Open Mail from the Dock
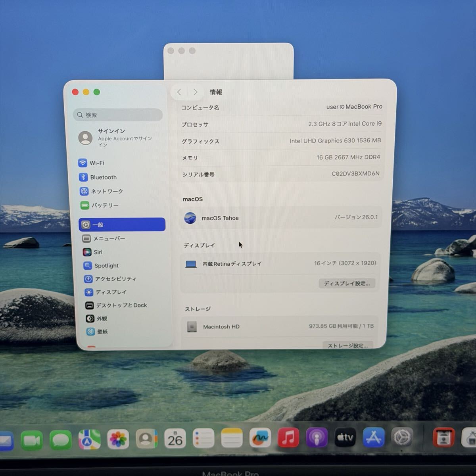Viewport: 476px width, 476px height. click(6, 441)
